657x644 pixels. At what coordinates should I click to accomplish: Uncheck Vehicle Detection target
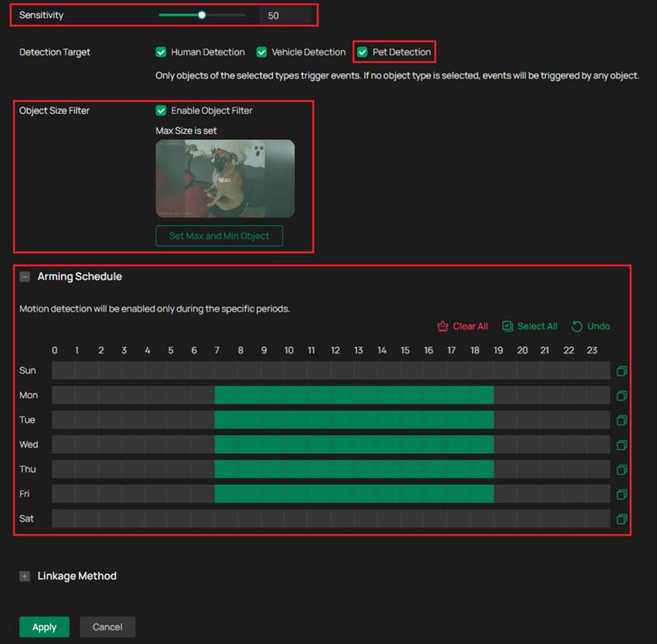[262, 52]
